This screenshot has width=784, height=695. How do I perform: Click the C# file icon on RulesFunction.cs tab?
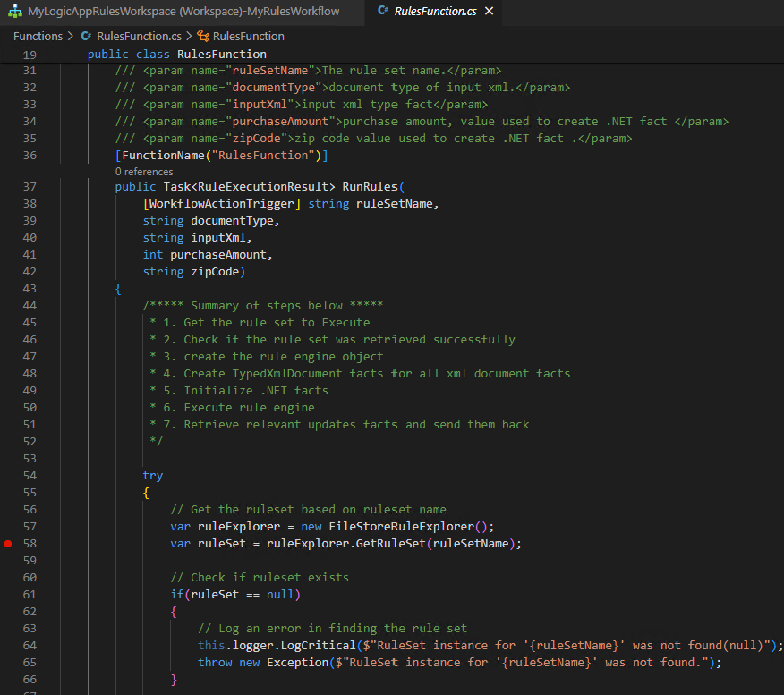383,12
